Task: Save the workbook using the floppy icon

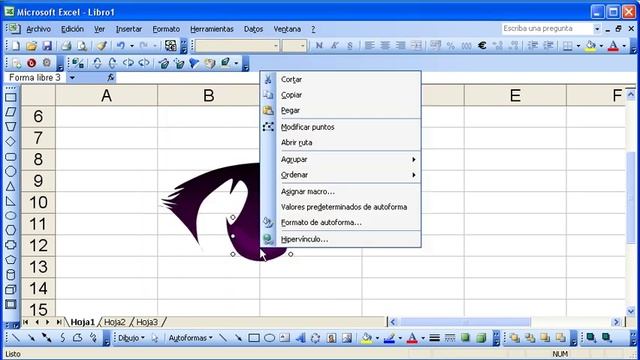Action: [x=47, y=46]
